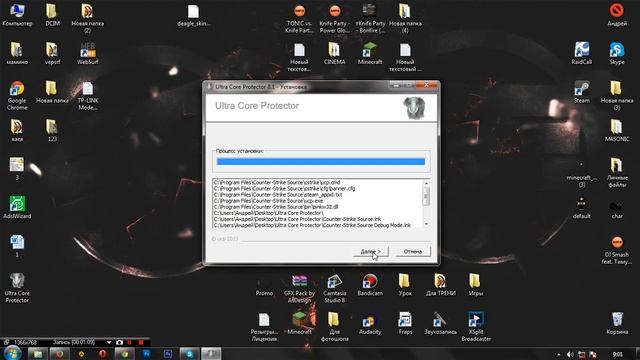
Task: Click the installation progress bar
Action: 321,162
